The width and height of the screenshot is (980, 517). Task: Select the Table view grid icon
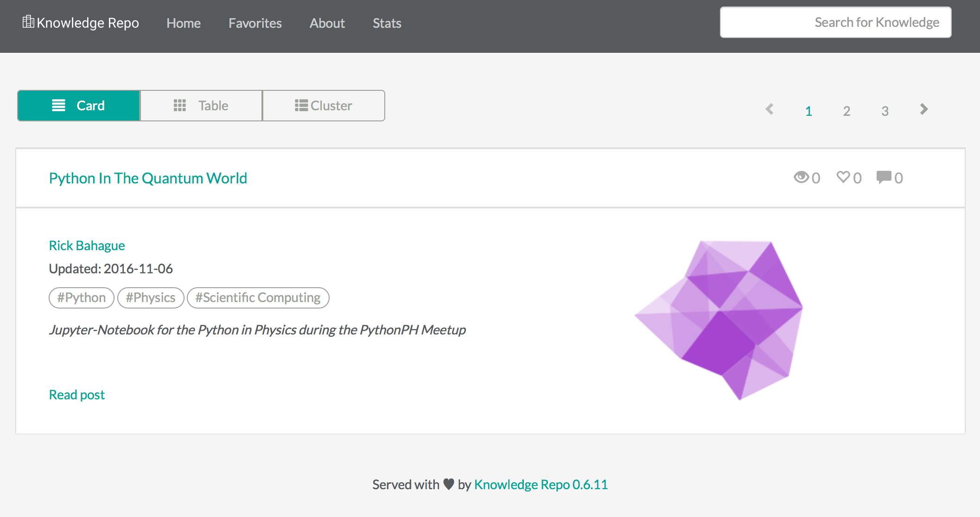pyautogui.click(x=181, y=105)
